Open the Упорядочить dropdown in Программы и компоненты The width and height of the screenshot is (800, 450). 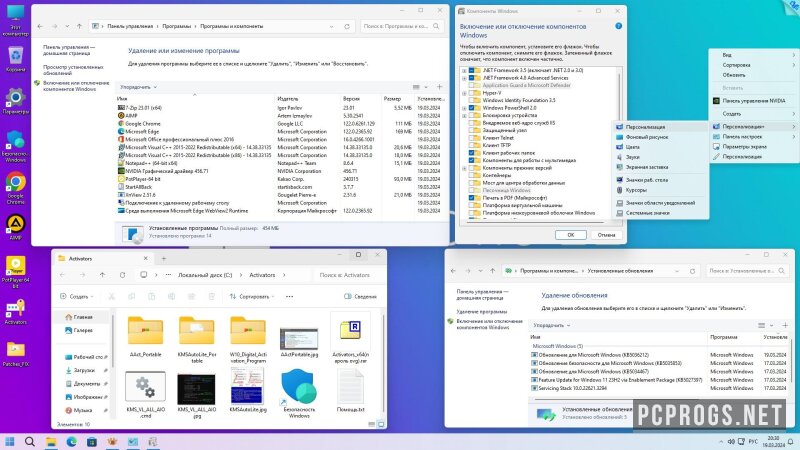pyautogui.click(x=138, y=87)
